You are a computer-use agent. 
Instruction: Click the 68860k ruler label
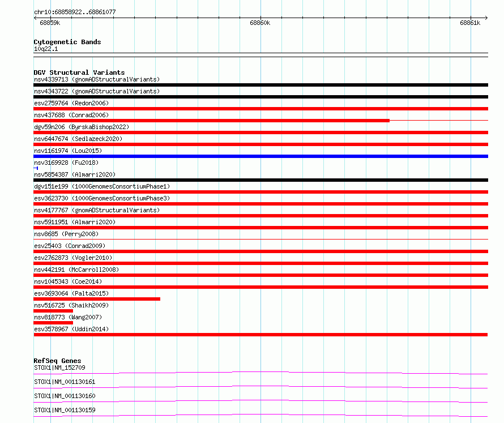[x=260, y=23]
